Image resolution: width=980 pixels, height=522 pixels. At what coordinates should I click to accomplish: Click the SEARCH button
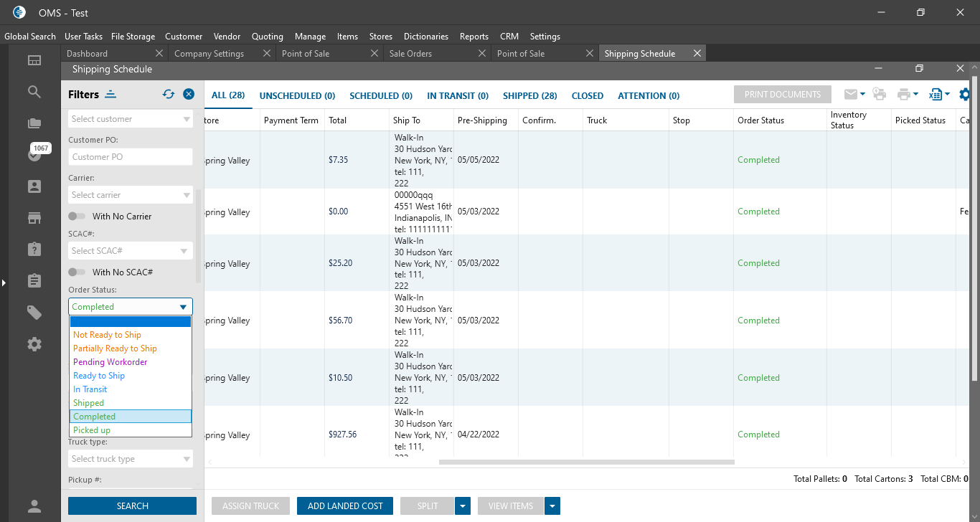(132, 506)
